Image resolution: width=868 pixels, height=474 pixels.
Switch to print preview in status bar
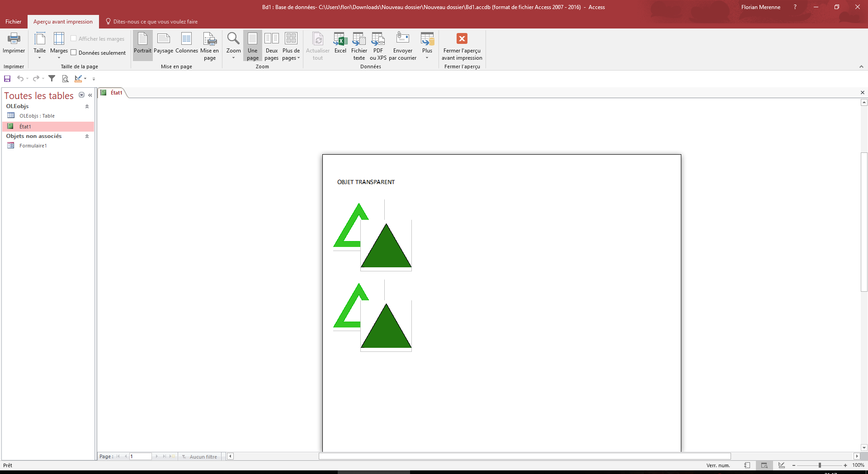(764, 465)
